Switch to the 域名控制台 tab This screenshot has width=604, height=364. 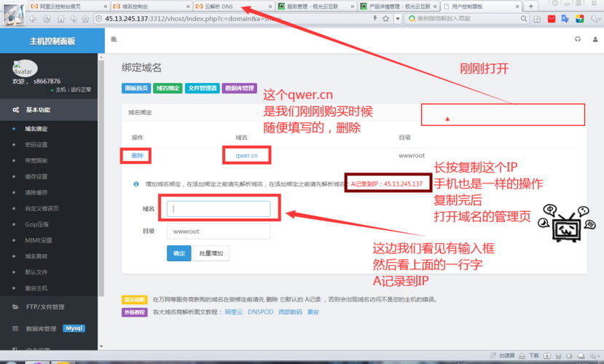(x=151, y=6)
